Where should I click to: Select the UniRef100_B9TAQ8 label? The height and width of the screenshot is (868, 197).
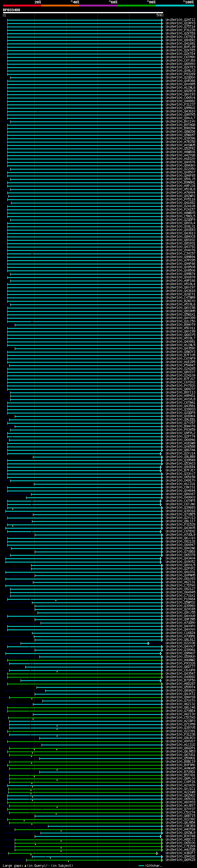[x=180, y=125]
